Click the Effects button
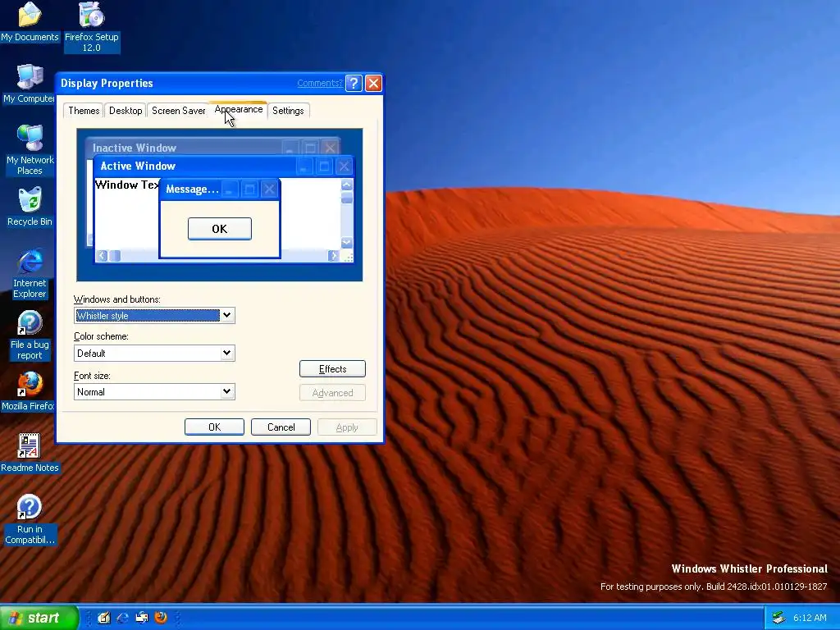The width and height of the screenshot is (840, 630). 333,369
